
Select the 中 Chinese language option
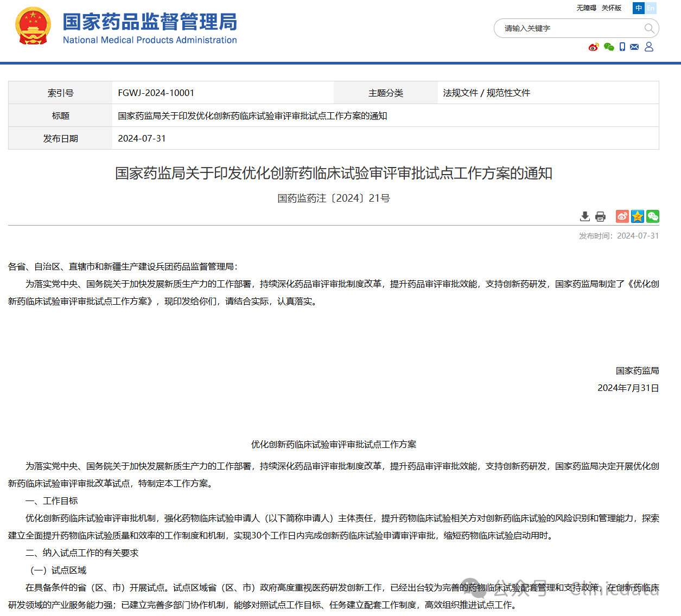coord(639,8)
